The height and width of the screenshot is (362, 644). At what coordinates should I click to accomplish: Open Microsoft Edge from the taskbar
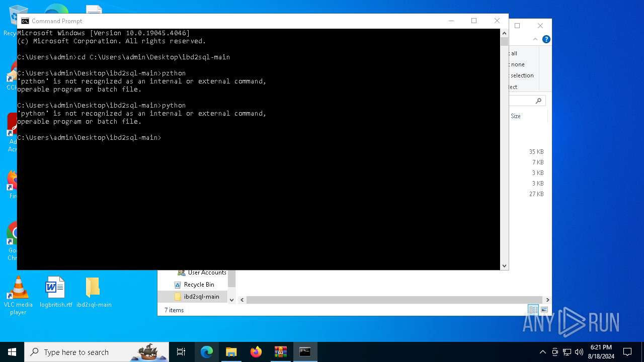(207, 352)
